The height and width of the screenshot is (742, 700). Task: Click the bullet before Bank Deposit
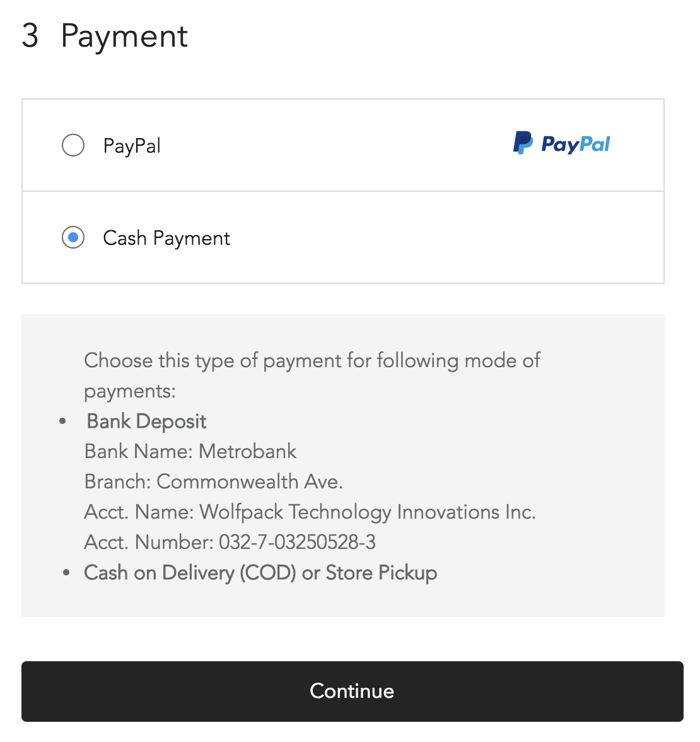click(x=62, y=421)
